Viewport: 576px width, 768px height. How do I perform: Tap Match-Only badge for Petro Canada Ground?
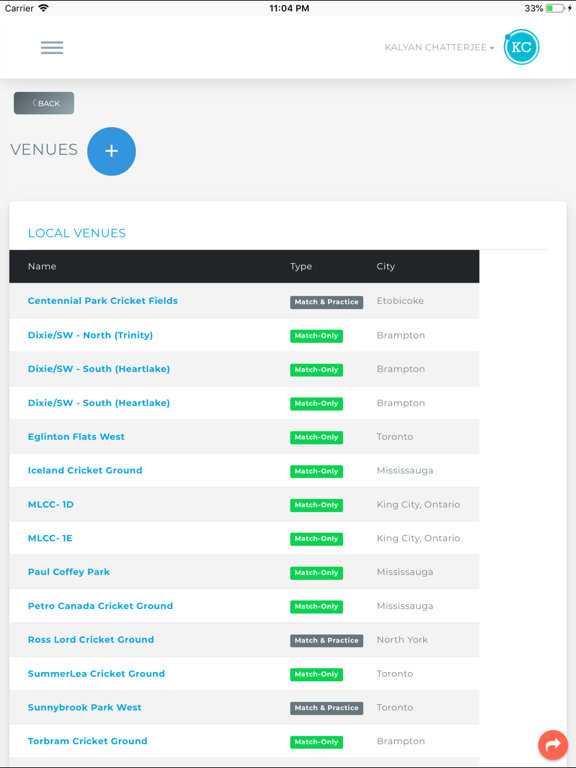point(316,607)
